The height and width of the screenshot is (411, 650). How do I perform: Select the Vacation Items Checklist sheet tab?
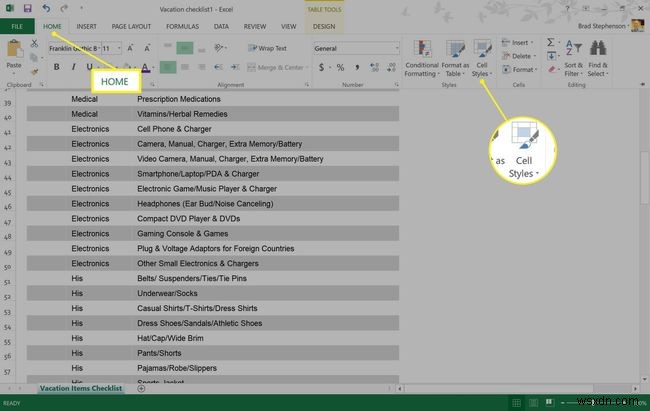(x=81, y=388)
